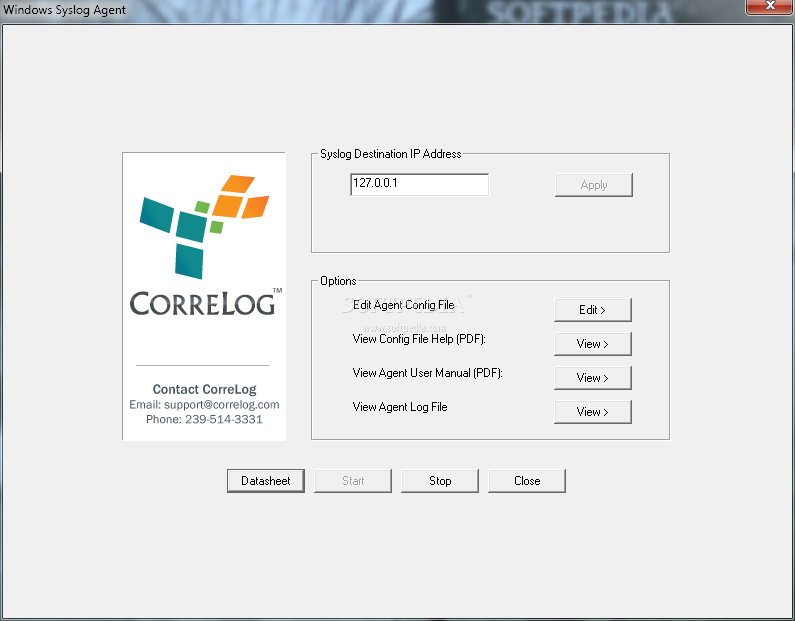Click the support@correlog.com email text
The height and width of the screenshot is (621, 795).
pos(222,405)
